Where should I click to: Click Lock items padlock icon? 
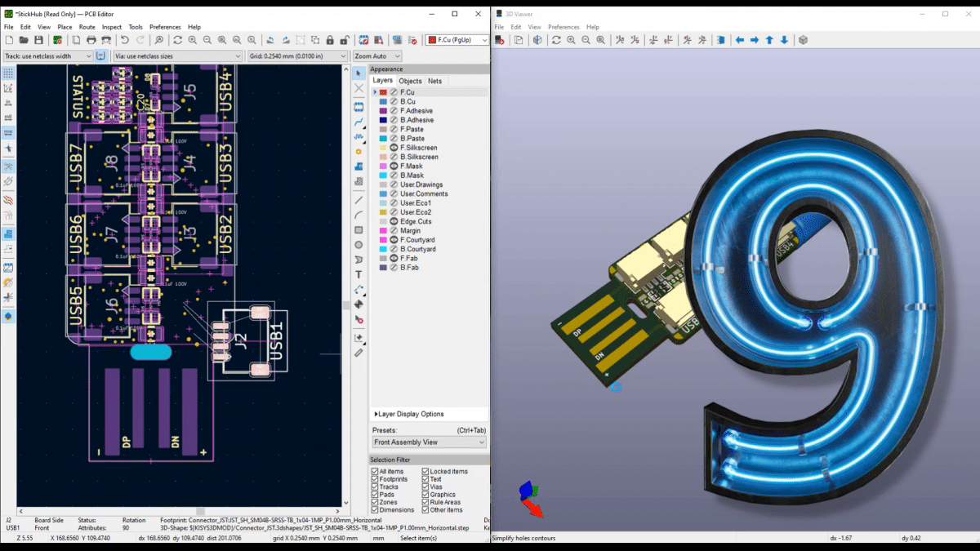pos(330,40)
